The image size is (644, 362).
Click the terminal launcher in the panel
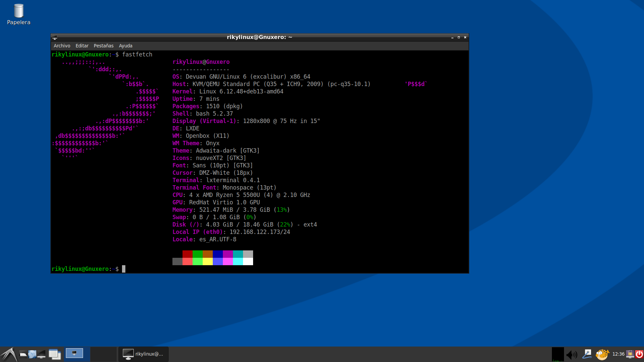click(41, 354)
